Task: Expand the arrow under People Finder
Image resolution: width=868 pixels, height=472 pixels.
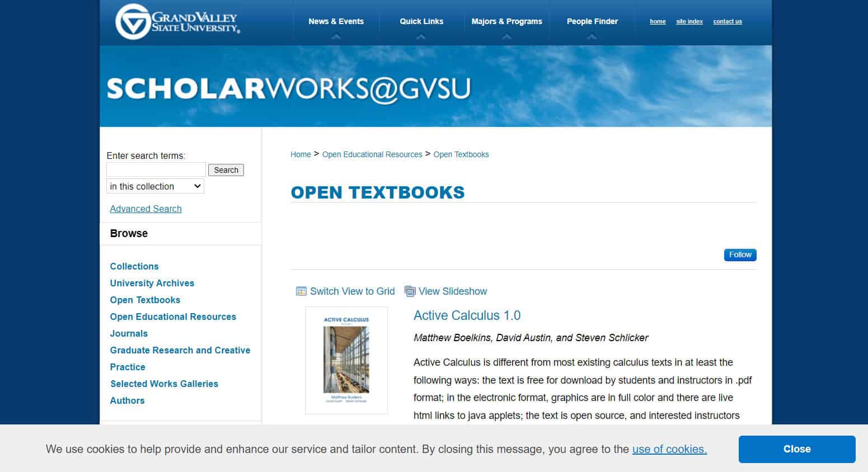Action: pyautogui.click(x=592, y=37)
